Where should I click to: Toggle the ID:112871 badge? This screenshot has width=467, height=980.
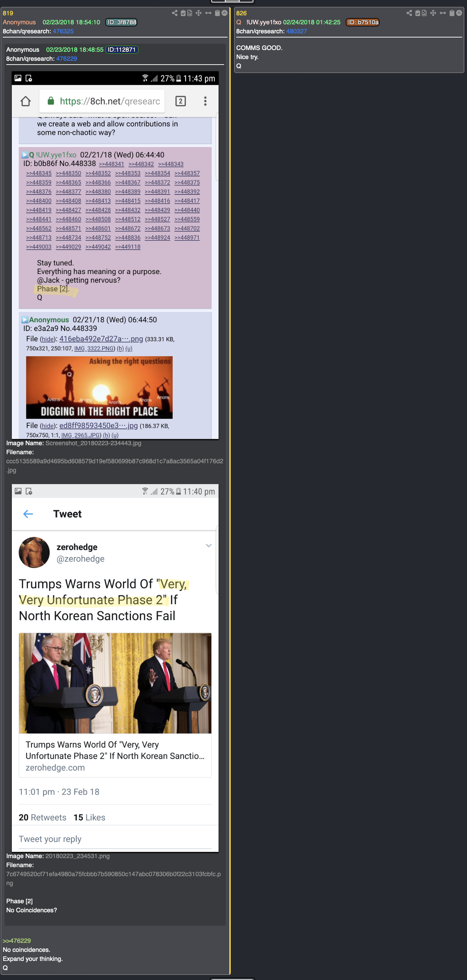(122, 49)
